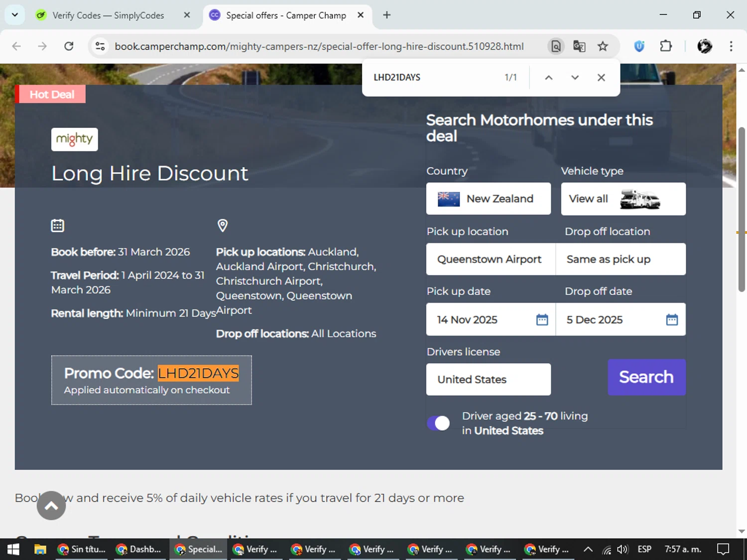Open site information icon in address bar
The height and width of the screenshot is (560, 747).
(100, 46)
